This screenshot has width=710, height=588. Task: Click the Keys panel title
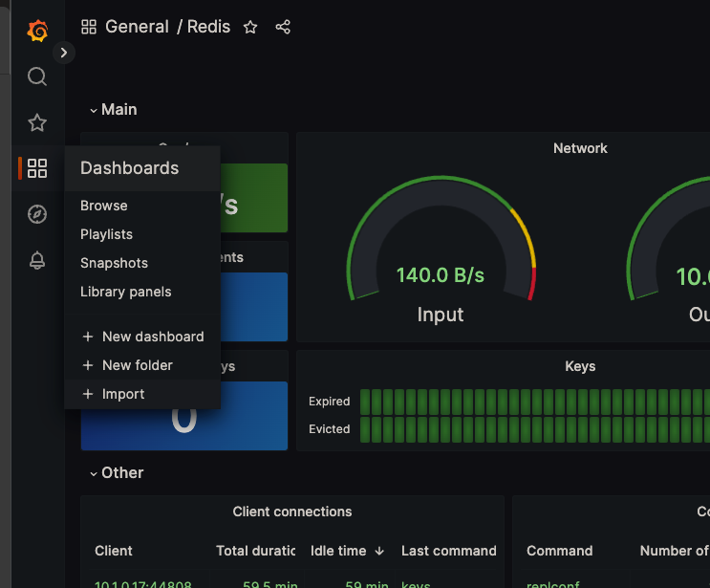click(580, 366)
